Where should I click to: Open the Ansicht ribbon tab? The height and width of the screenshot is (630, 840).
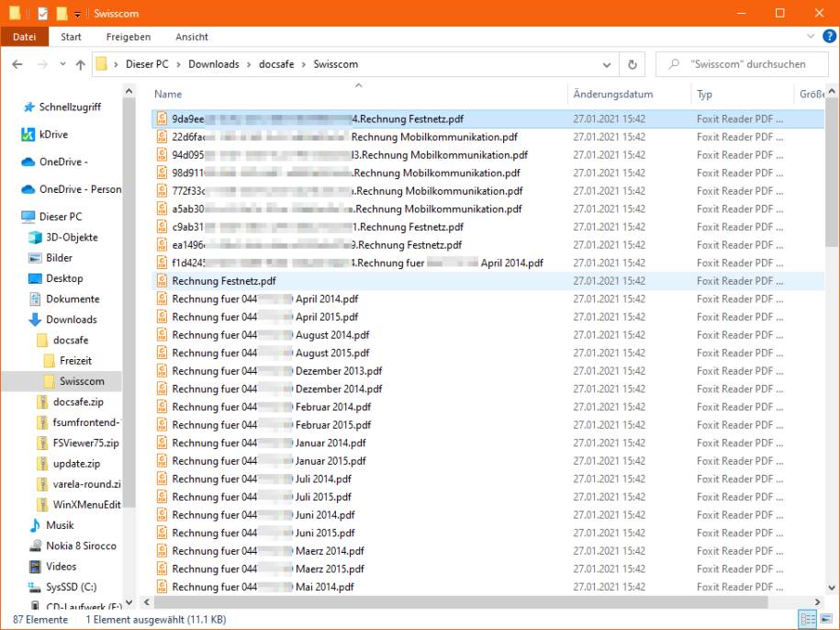pos(191,37)
